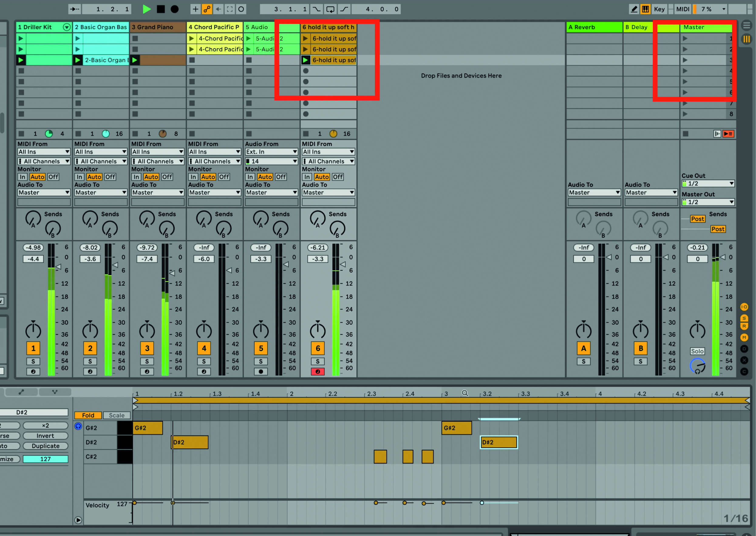Toggle the Follow playback arrow icon
Screen dimensions: 756x536
tap(75, 9)
